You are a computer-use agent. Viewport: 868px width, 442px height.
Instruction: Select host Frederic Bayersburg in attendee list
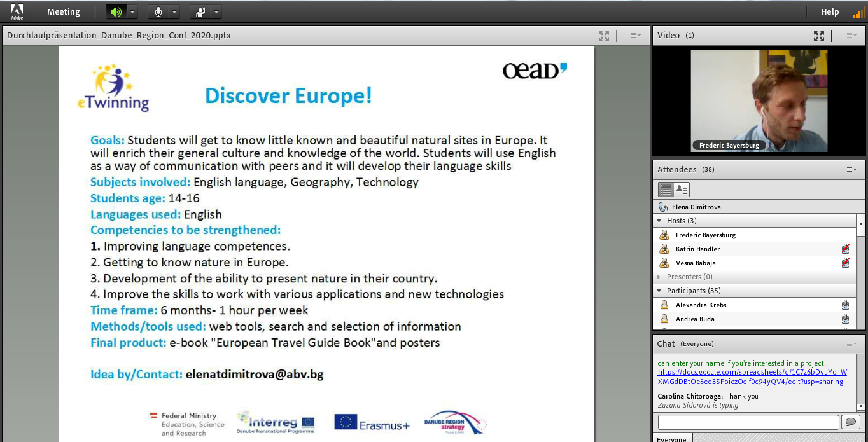pyautogui.click(x=755, y=235)
